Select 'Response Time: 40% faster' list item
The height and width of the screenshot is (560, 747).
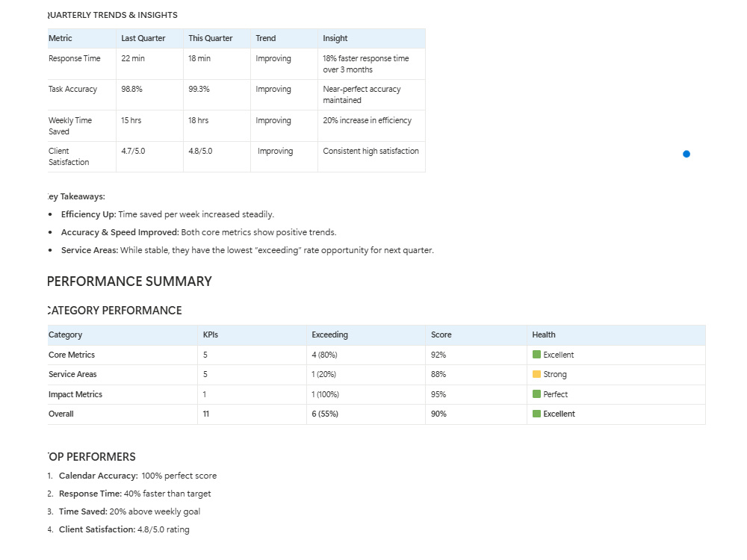134,494
